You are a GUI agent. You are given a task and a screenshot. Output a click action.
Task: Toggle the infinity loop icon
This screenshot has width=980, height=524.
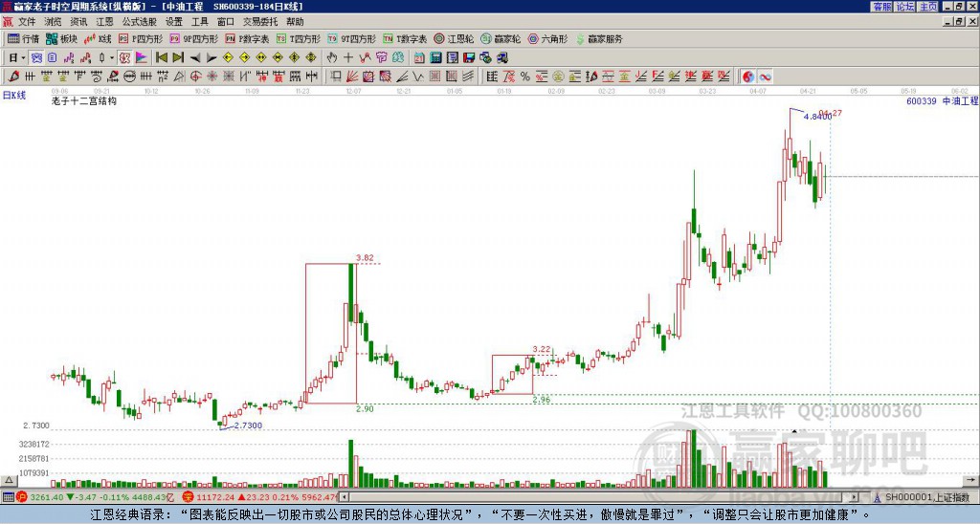pos(765,76)
